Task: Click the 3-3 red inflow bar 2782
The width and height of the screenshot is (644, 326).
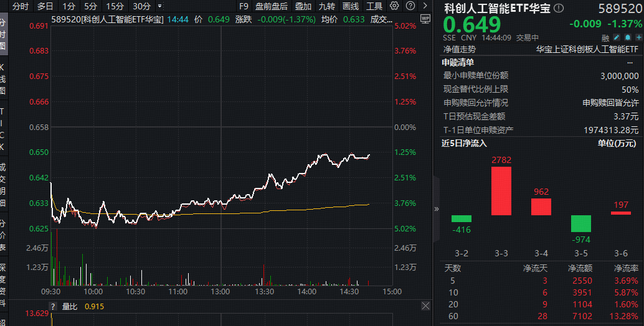Action: (501, 190)
